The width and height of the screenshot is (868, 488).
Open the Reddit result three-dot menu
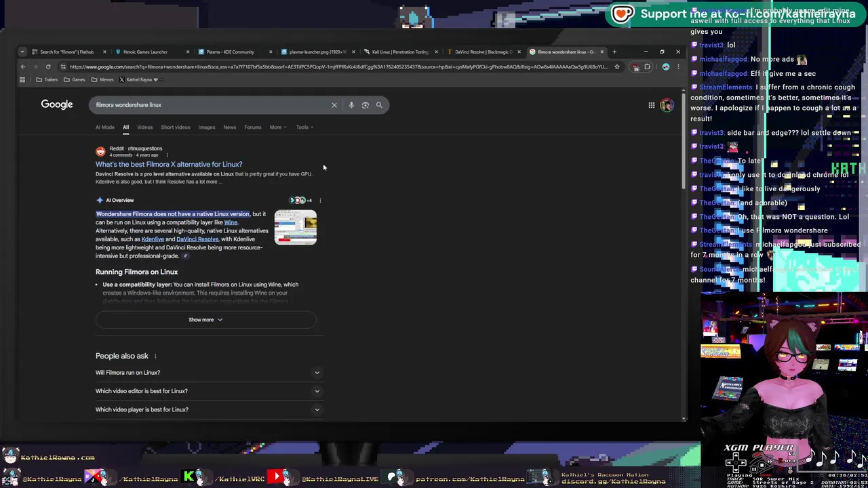pos(167,155)
